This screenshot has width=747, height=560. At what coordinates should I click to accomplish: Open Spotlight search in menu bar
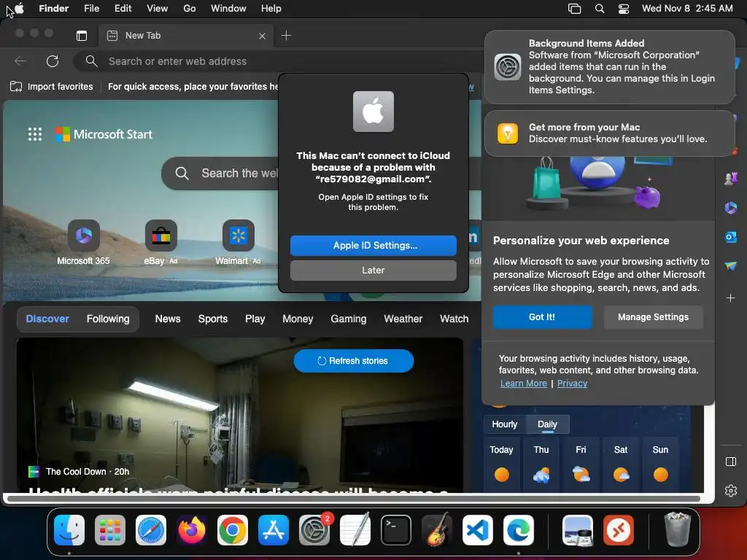pos(600,9)
